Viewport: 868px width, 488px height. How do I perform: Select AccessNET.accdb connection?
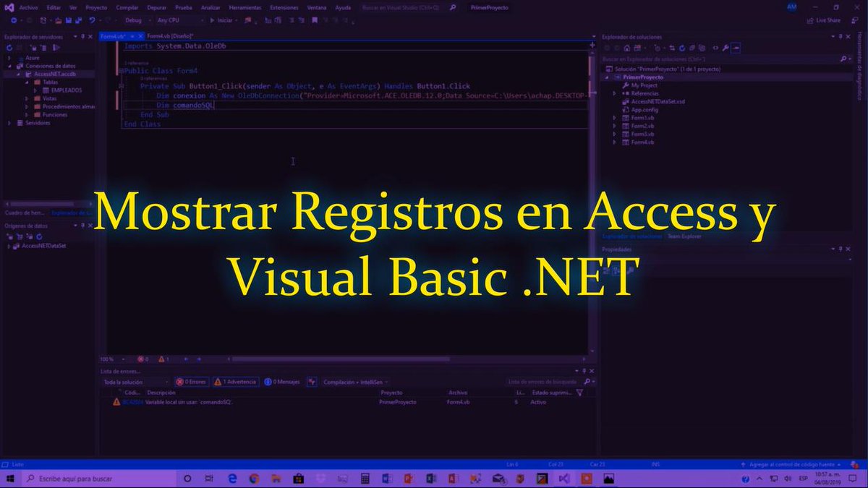click(54, 74)
